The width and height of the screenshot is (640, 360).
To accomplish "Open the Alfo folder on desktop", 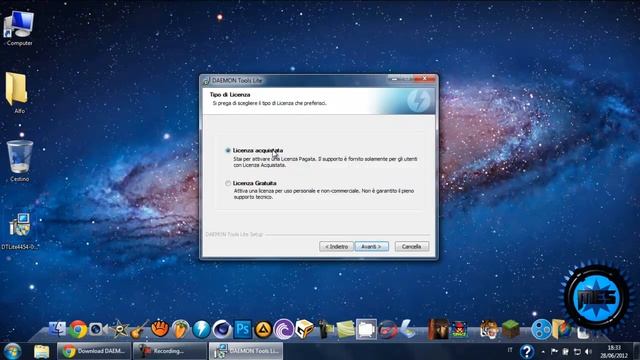I will tap(17, 93).
